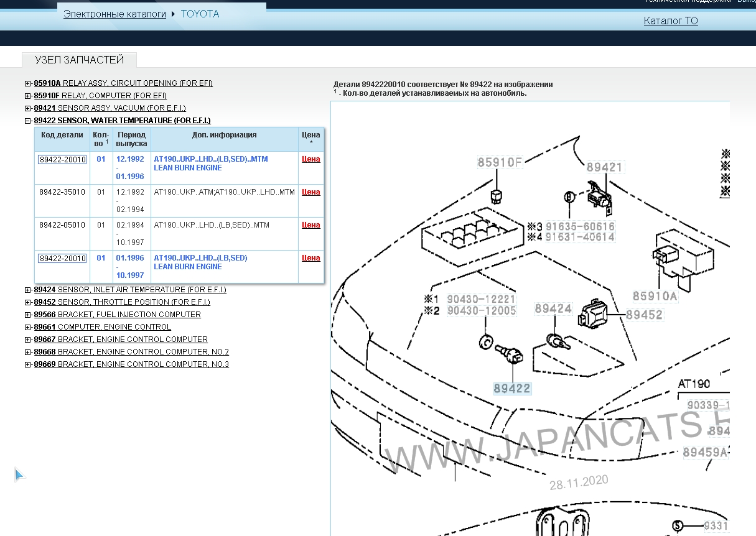Select the first 89422-20010 part code field
The image size is (756, 536).
click(62, 160)
